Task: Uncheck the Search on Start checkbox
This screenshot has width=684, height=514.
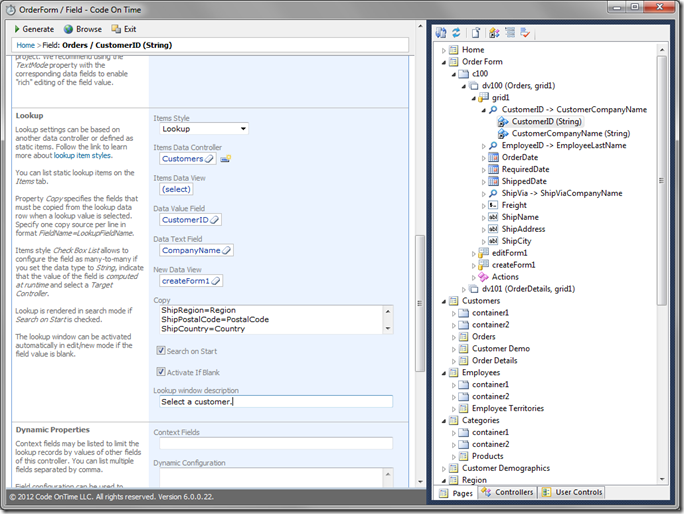Action: (x=161, y=351)
